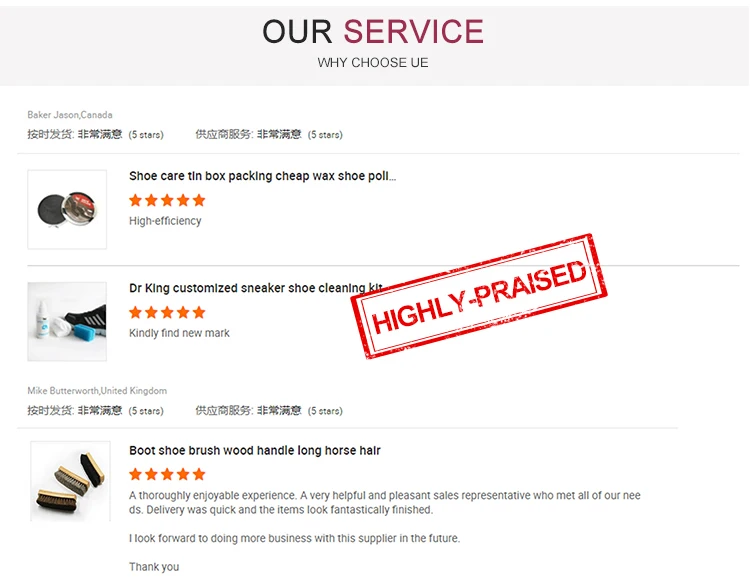This screenshot has height=585, width=750.
Task: Click the OUR SERVICE heading
Action: (373, 32)
